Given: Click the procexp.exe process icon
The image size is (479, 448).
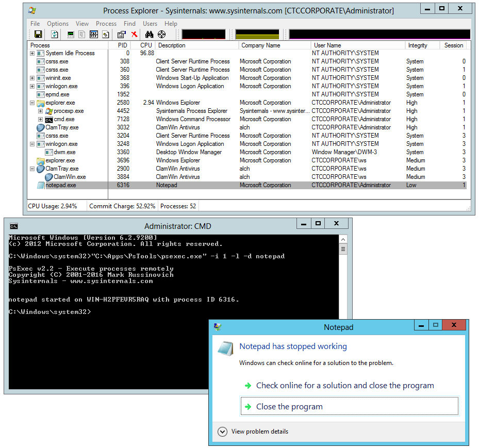Looking at the screenshot, I should 49,111.
